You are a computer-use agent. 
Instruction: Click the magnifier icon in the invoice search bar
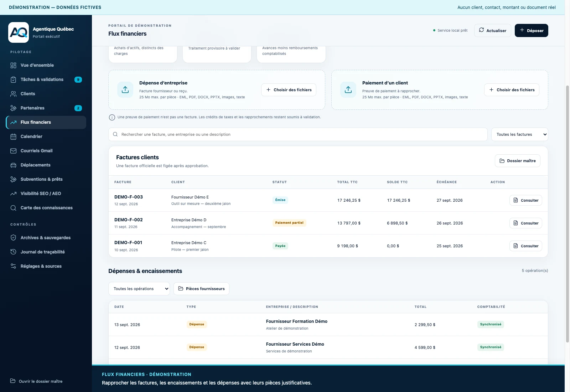115,134
